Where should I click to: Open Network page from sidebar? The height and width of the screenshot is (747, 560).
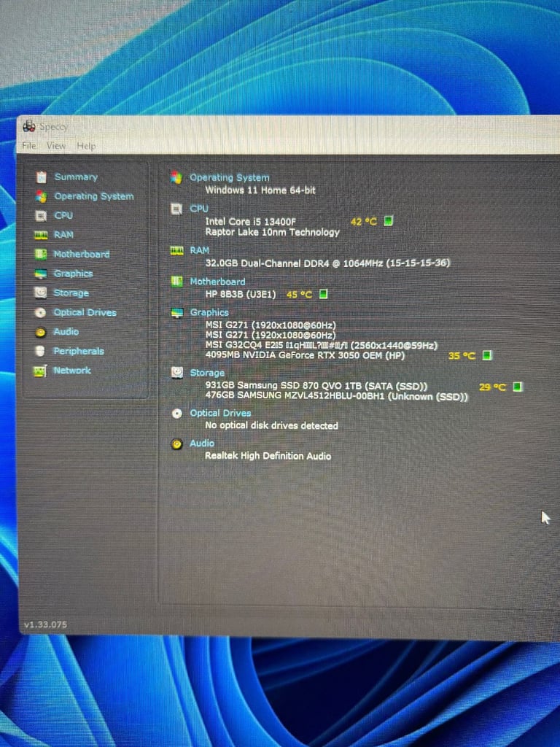72,370
